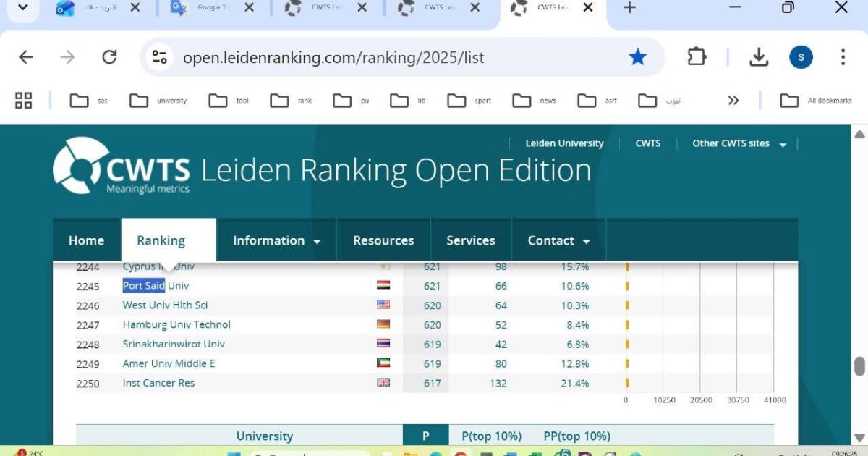Click the profile avatar with letter S
This screenshot has width=868, height=456.
click(801, 56)
